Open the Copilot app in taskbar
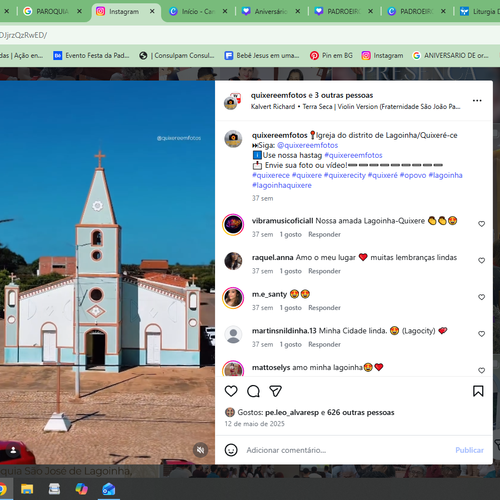 [81, 489]
